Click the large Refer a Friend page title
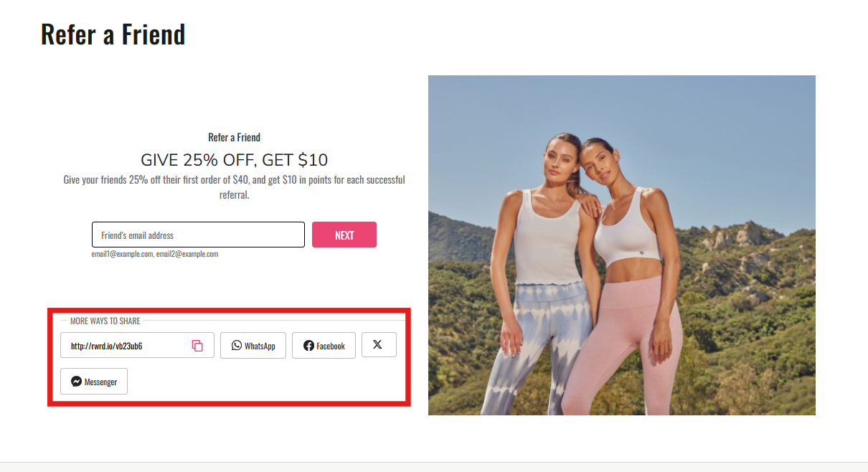The image size is (868, 472). (113, 34)
